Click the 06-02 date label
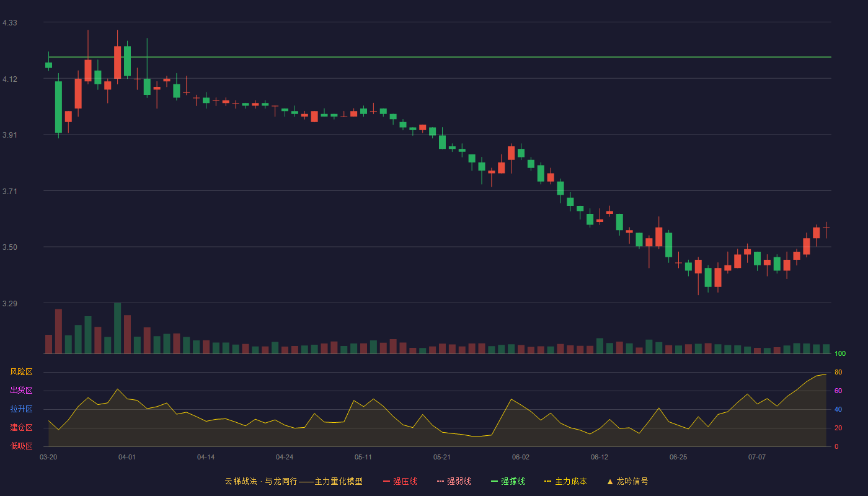Screen dimensions: 868x496 521,457
